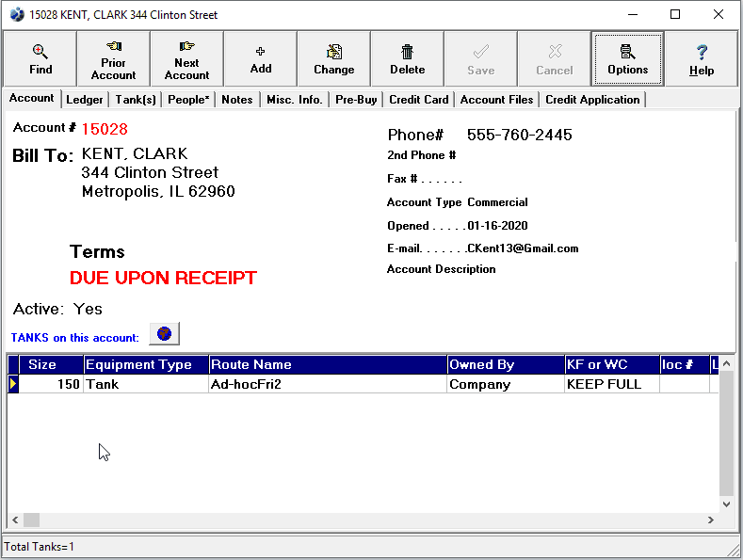Open the Tank(s) tab
This screenshot has width=743, height=560.
tap(137, 100)
